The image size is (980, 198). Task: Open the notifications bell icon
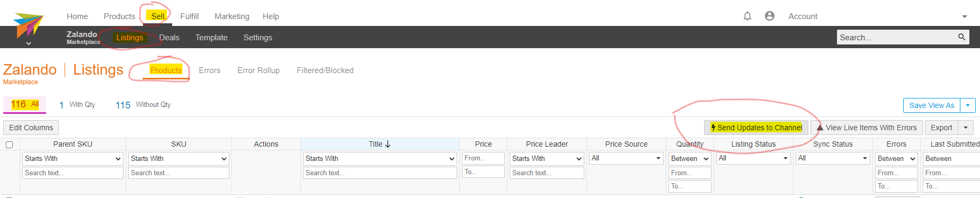coord(747,16)
